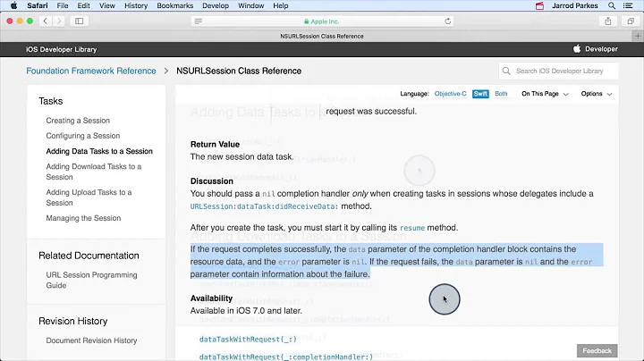The image size is (644, 361).
Task: Reload the page with refresh icon
Action: pyautogui.click(x=448, y=21)
